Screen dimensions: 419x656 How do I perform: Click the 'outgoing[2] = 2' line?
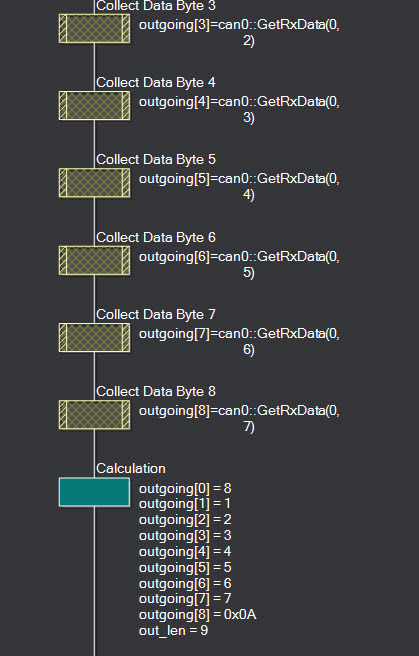(x=185, y=520)
